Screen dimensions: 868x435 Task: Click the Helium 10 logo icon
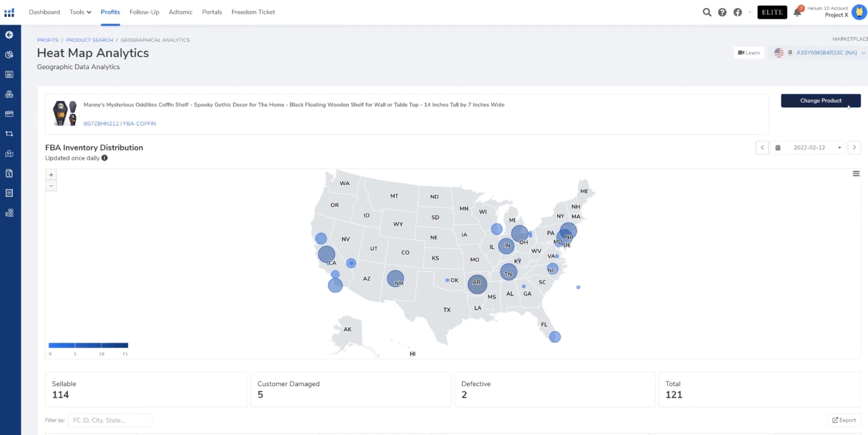pyautogui.click(x=9, y=12)
